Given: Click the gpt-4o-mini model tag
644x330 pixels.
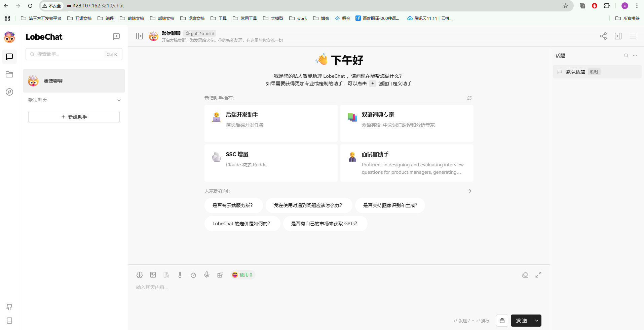Looking at the screenshot, I should [x=200, y=33].
